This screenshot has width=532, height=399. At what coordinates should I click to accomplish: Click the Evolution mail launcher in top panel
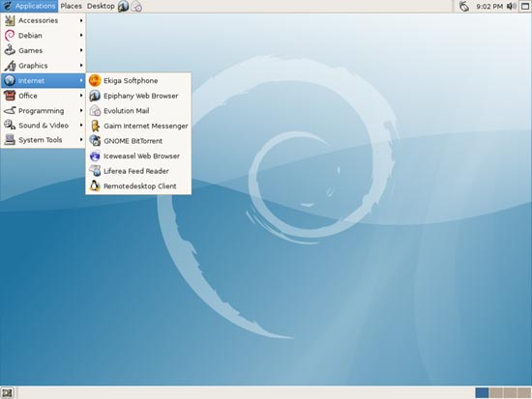click(136, 6)
